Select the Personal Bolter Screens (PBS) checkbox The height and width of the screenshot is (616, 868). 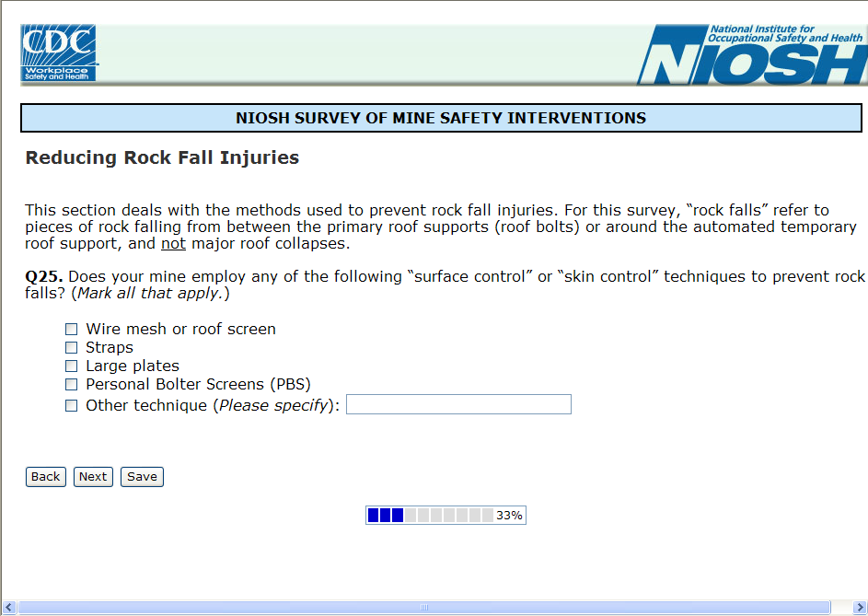(x=71, y=385)
